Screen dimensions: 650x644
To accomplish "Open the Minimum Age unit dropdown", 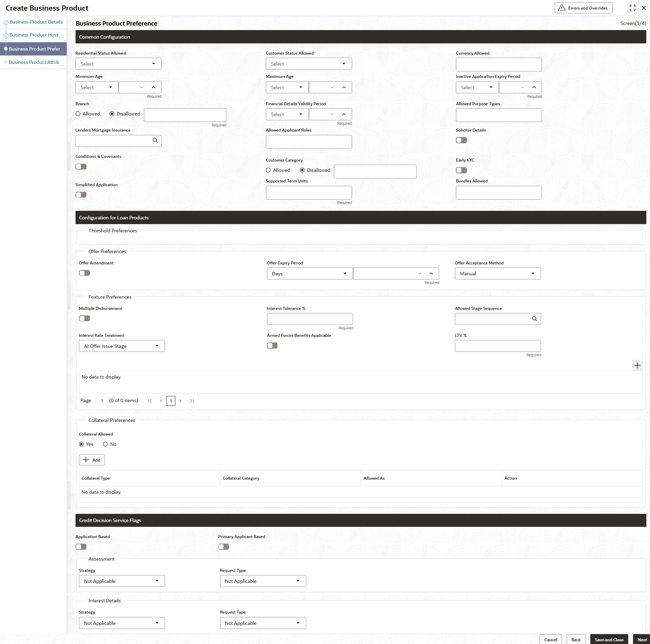I will (97, 87).
